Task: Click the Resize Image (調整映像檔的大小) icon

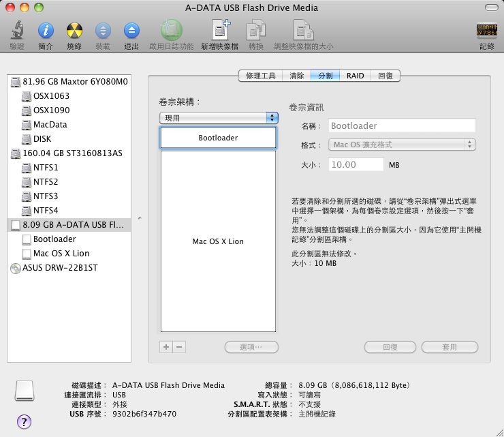Action: tap(304, 30)
